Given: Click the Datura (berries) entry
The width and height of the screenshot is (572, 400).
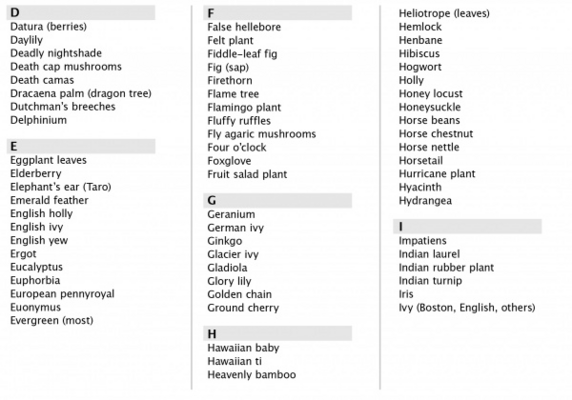Looking at the screenshot, I should pos(49,27).
